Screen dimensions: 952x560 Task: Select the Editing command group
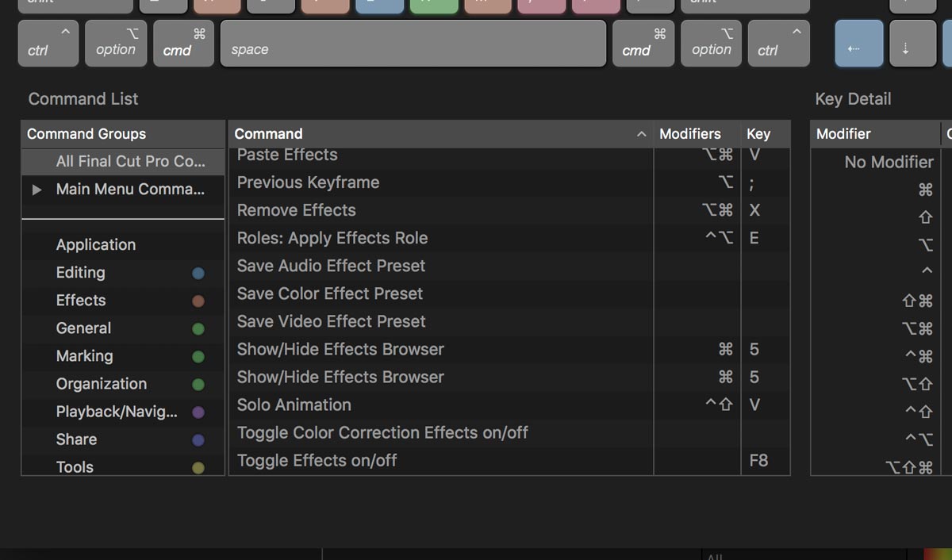point(123,272)
